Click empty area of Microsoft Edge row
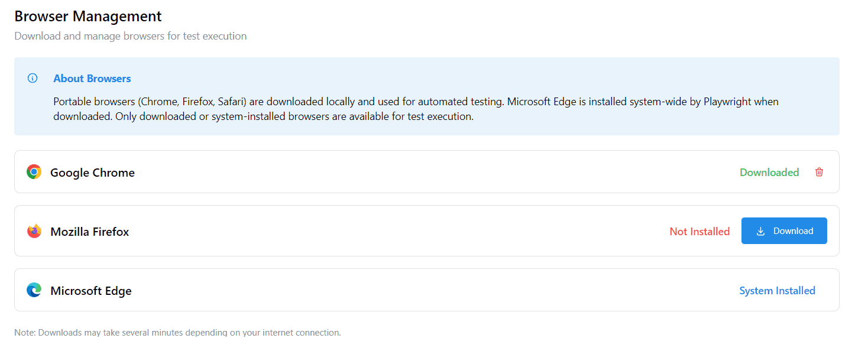The width and height of the screenshot is (868, 338). coord(414,290)
